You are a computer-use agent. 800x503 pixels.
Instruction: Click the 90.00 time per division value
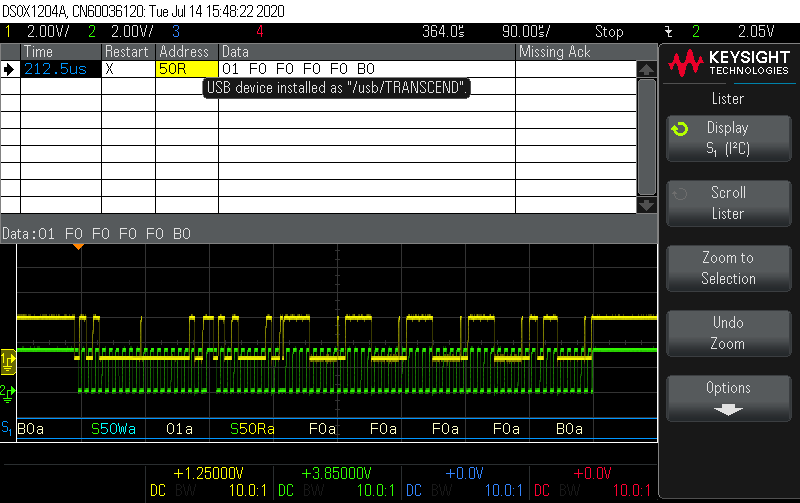[526, 32]
